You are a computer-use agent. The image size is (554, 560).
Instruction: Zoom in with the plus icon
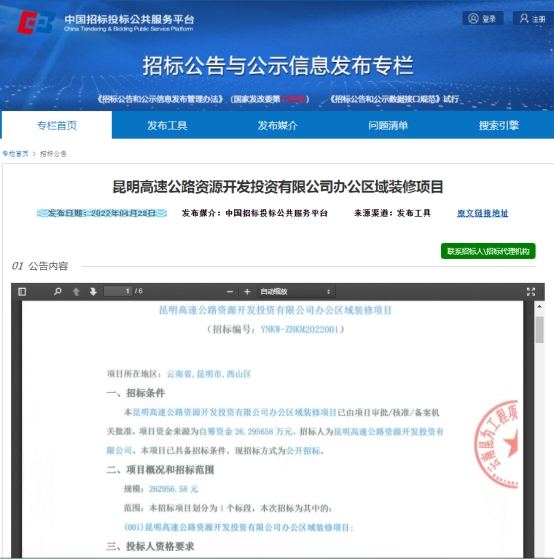247,292
